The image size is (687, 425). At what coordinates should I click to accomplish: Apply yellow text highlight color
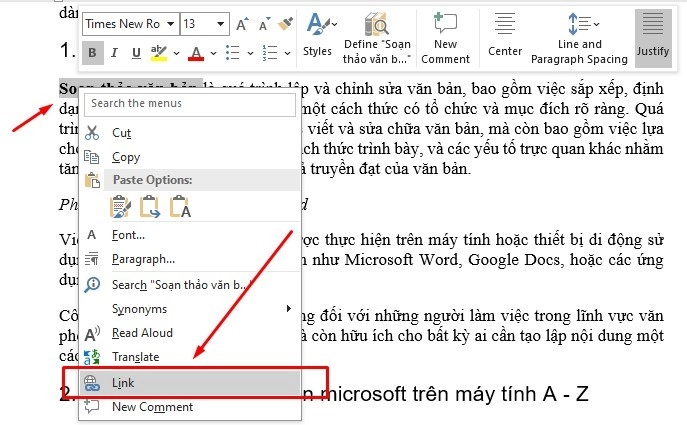(158, 53)
